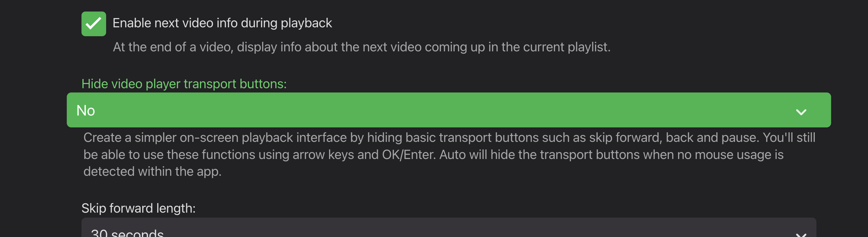Viewport: 868px width, 237px height.
Task: Click the chevron arrow on the green No dropdown
Action: (x=801, y=112)
